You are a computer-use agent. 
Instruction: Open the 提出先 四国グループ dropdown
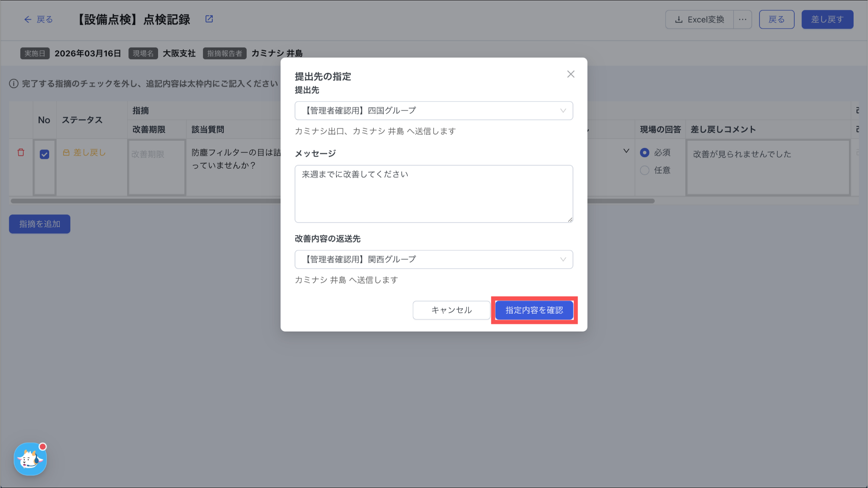click(434, 111)
